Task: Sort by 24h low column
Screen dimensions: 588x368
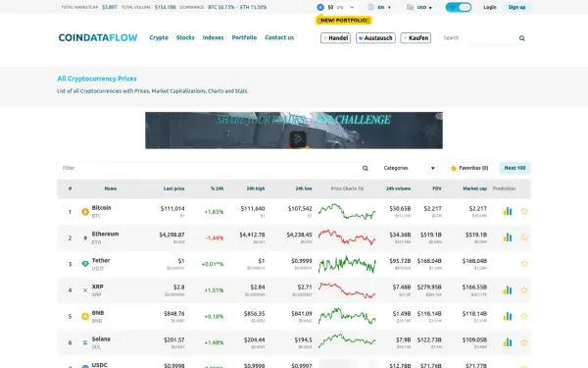Action: (x=304, y=188)
